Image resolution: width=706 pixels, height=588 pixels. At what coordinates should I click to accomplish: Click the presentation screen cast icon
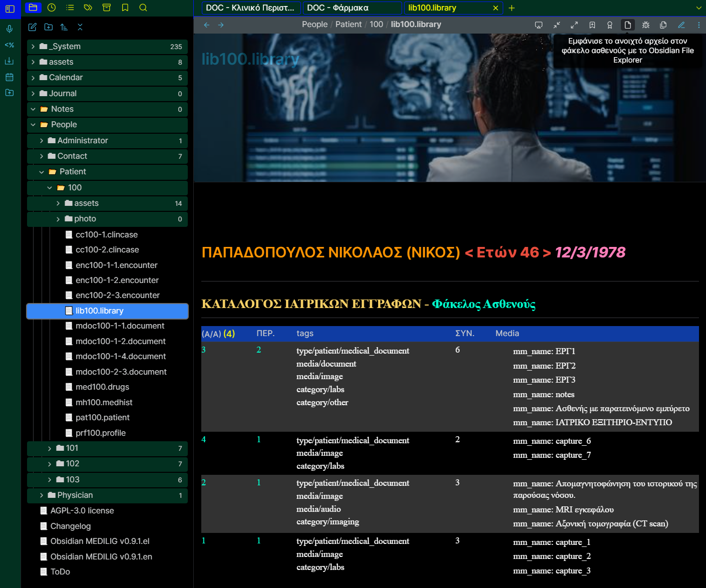coord(539,25)
